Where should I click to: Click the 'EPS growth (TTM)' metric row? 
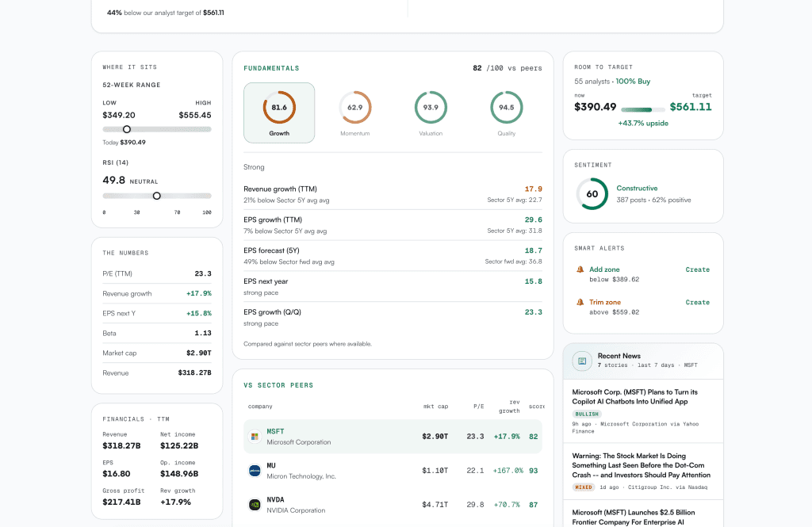393,225
